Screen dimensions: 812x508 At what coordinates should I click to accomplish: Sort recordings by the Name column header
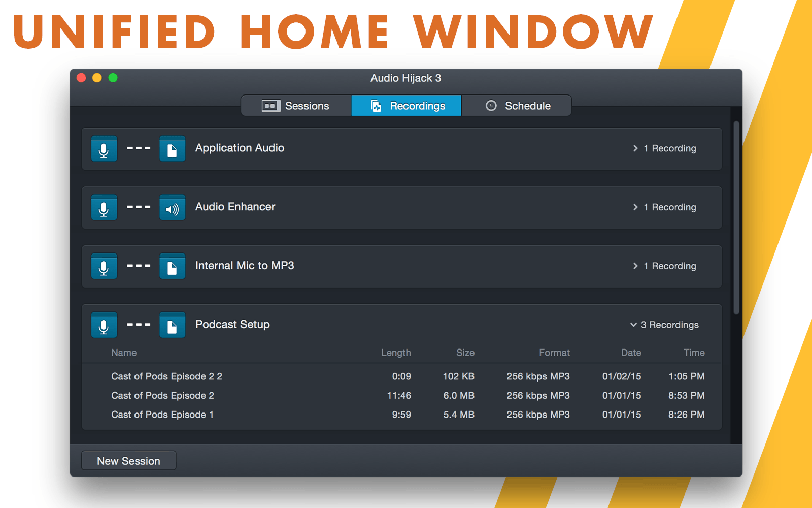coord(124,353)
